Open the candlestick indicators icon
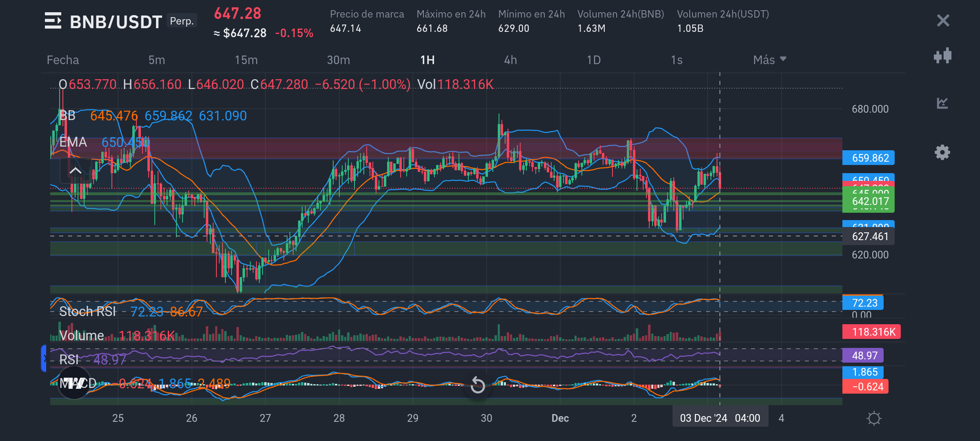Viewport: 980px width, 441px height. [x=942, y=56]
